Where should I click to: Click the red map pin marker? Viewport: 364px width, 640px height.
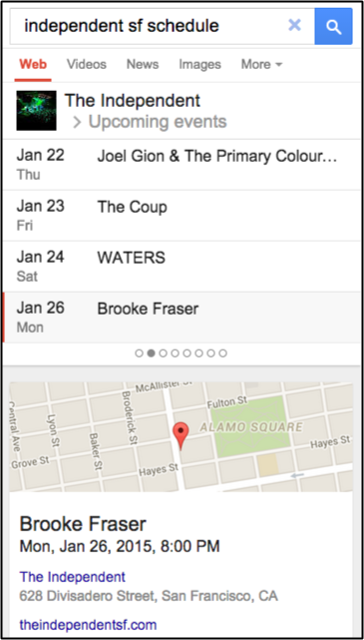tap(181, 436)
